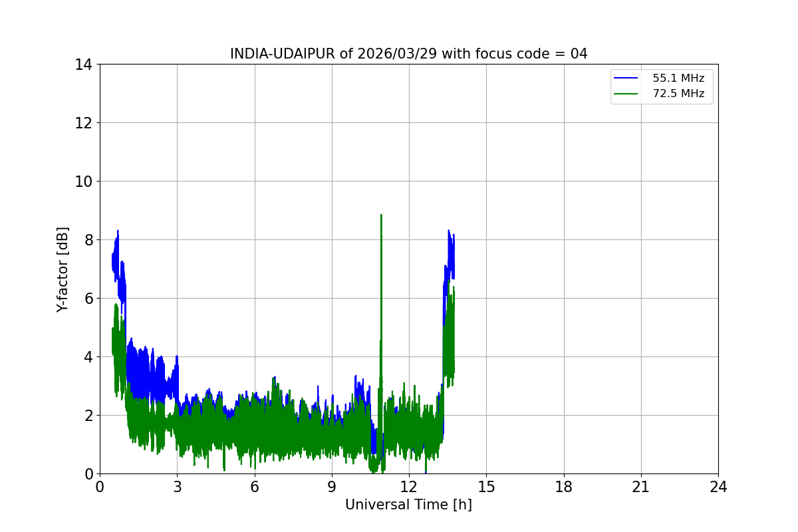Screen dimensions: 798x532
Task: Click the y-axis tick label '8'
Action: pyautogui.click(x=88, y=240)
